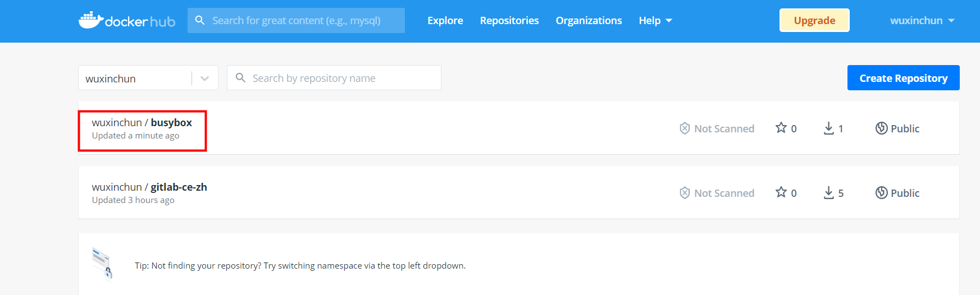Click the download icon for gitlab-ce-zh repository

tap(828, 193)
